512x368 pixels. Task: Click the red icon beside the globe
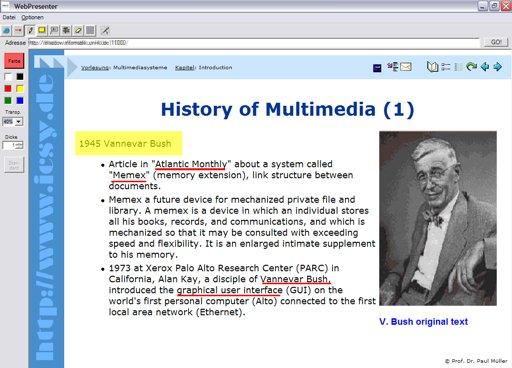pyautogui.click(x=18, y=31)
